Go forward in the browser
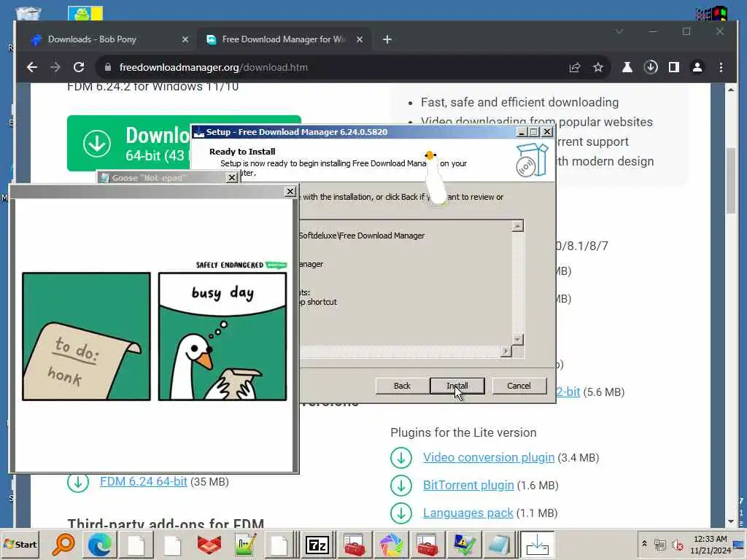Screen dimensions: 747x560 (55, 67)
